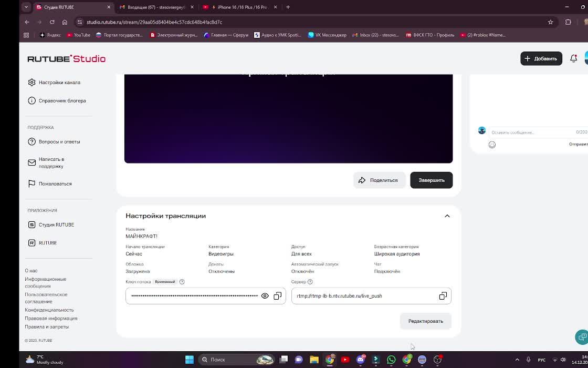The height and width of the screenshot is (368, 588).
Task: Open the Электронный журнал bookmark
Action: click(x=174, y=35)
